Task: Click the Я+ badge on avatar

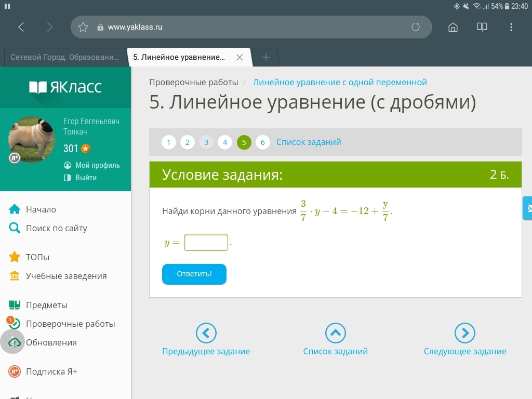Action: point(14,158)
